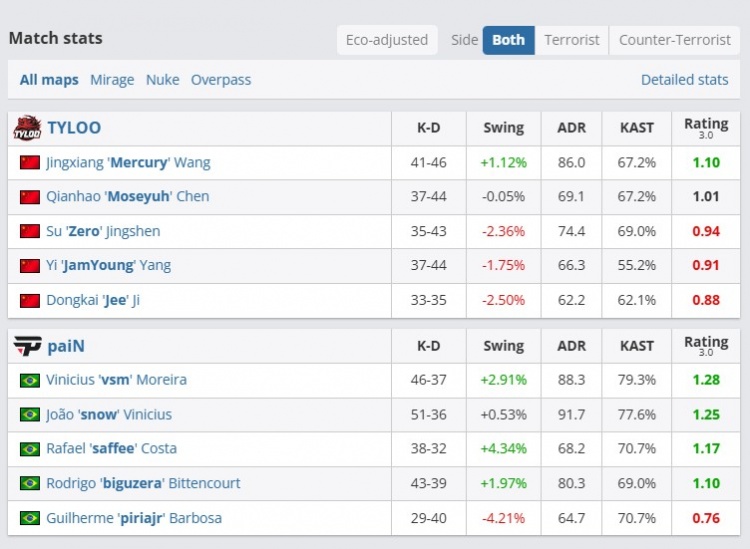This screenshot has height=549, width=750.
Task: Click Zero's swing value -2.36%
Action: pos(504,231)
